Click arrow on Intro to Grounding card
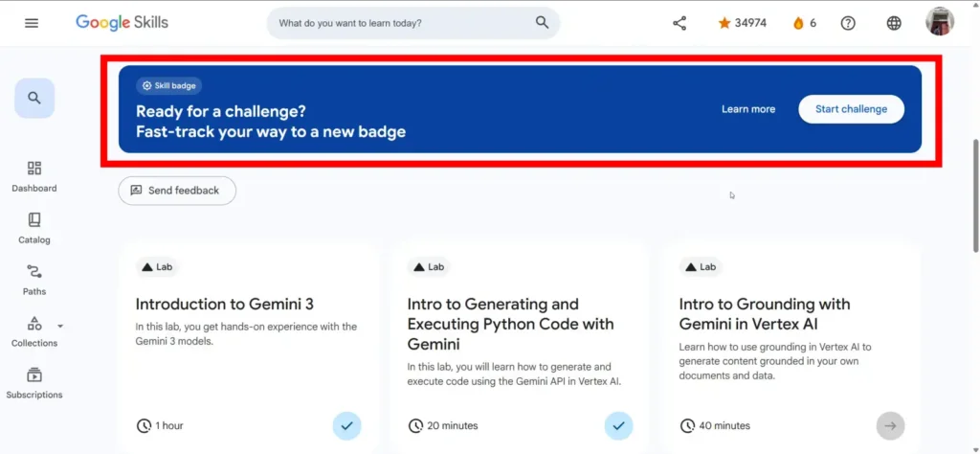The height and width of the screenshot is (454, 980). [890, 425]
